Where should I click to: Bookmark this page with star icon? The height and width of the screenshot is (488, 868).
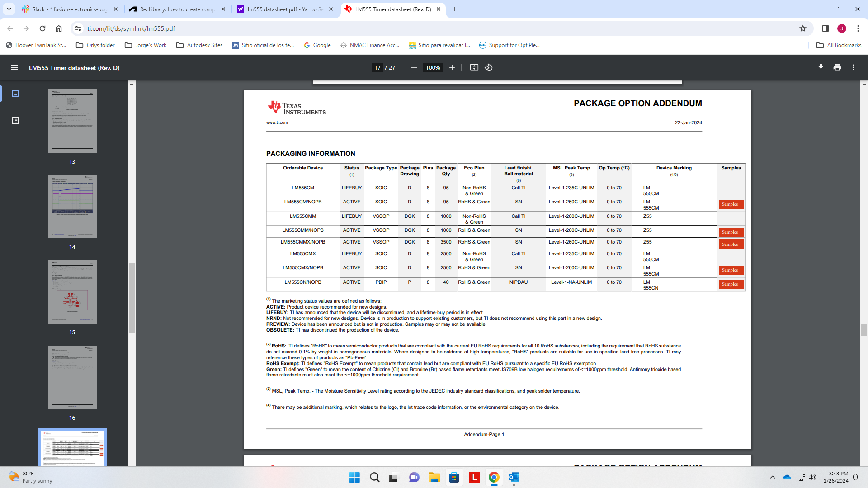click(x=802, y=28)
